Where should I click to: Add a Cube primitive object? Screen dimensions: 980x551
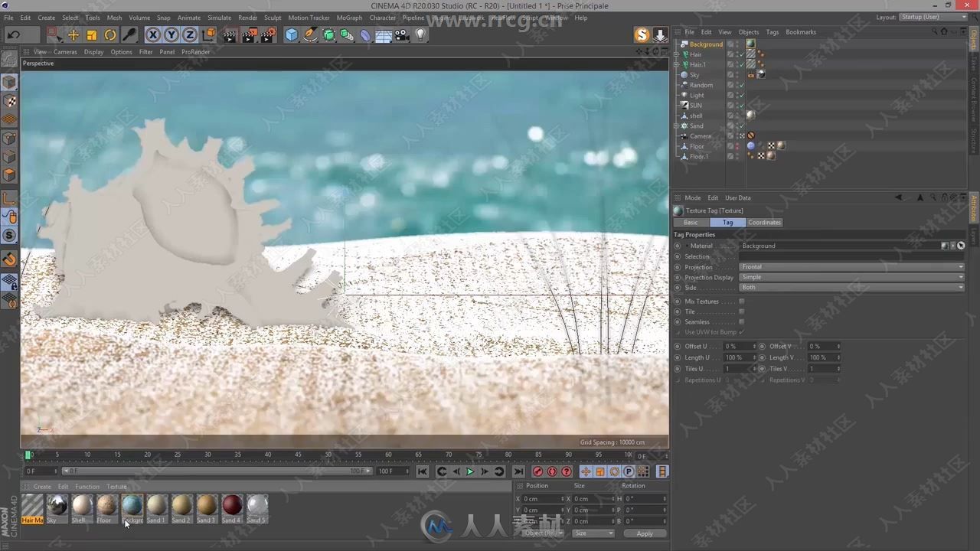point(292,34)
